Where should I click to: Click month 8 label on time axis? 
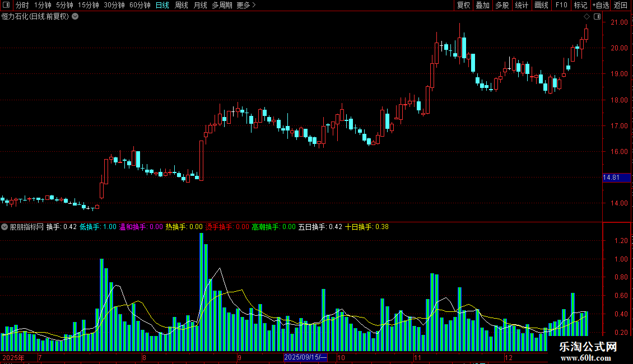(144, 357)
